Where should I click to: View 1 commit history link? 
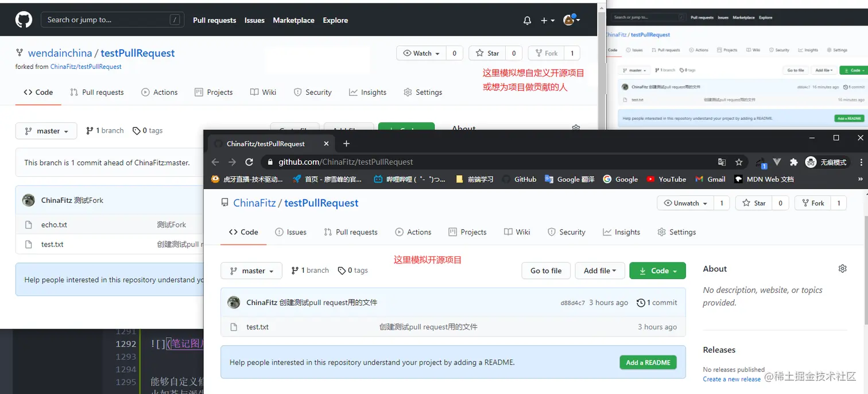point(657,303)
